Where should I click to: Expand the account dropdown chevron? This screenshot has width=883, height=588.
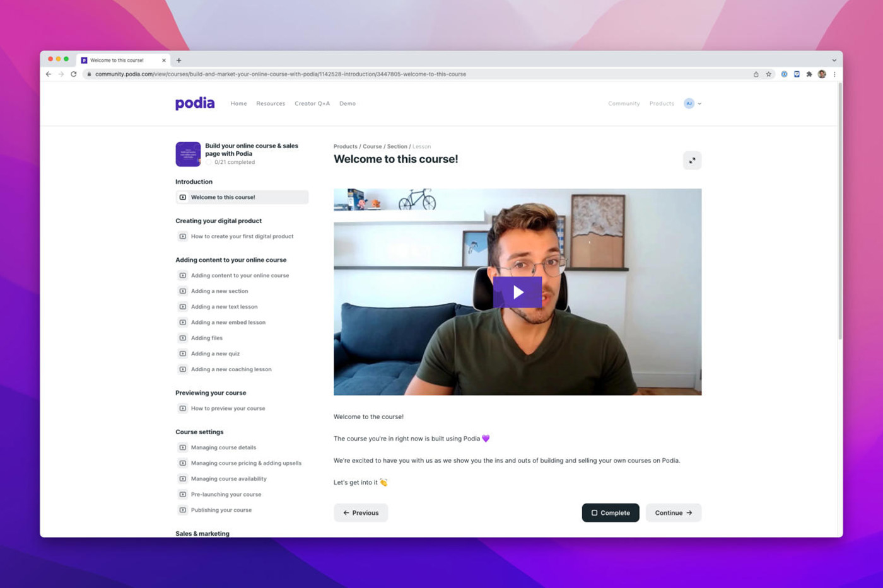click(699, 104)
